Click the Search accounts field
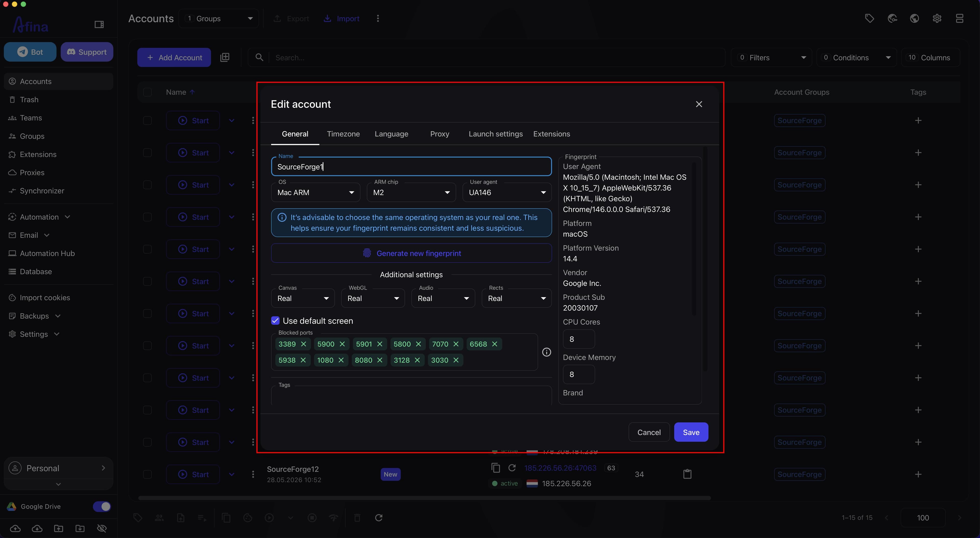 pos(486,57)
